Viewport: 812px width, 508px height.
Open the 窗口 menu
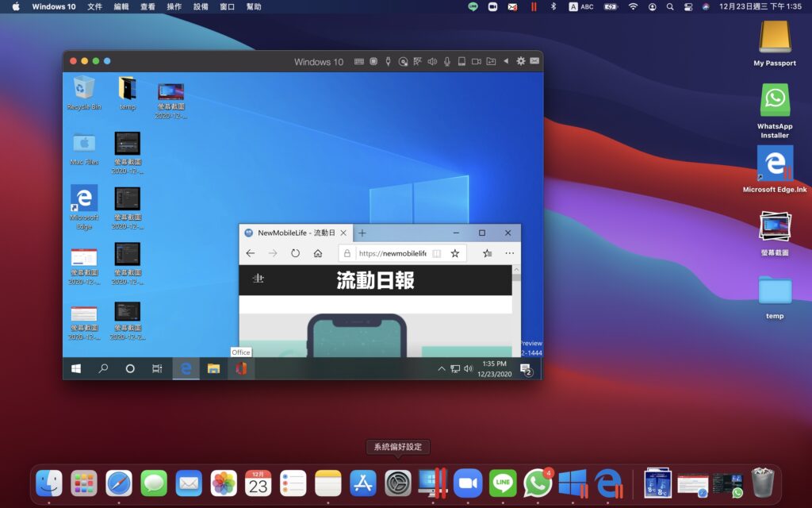(x=227, y=6)
